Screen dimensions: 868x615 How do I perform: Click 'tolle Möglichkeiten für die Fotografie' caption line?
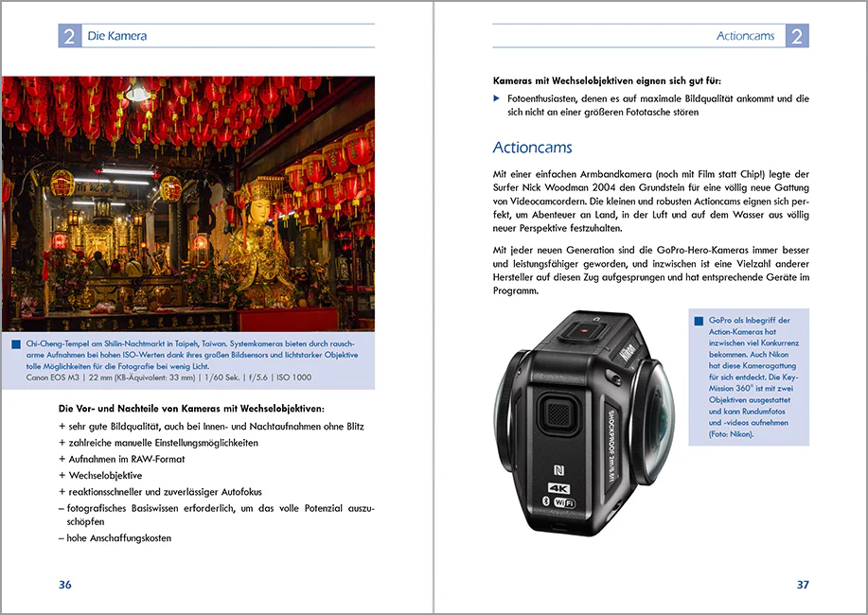[117, 366]
